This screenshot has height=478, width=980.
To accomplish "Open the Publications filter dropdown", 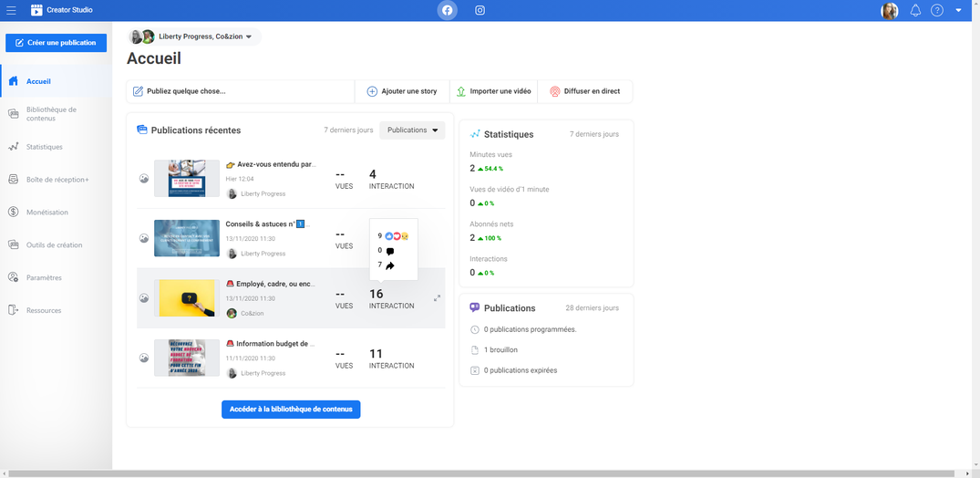I will coord(412,130).
